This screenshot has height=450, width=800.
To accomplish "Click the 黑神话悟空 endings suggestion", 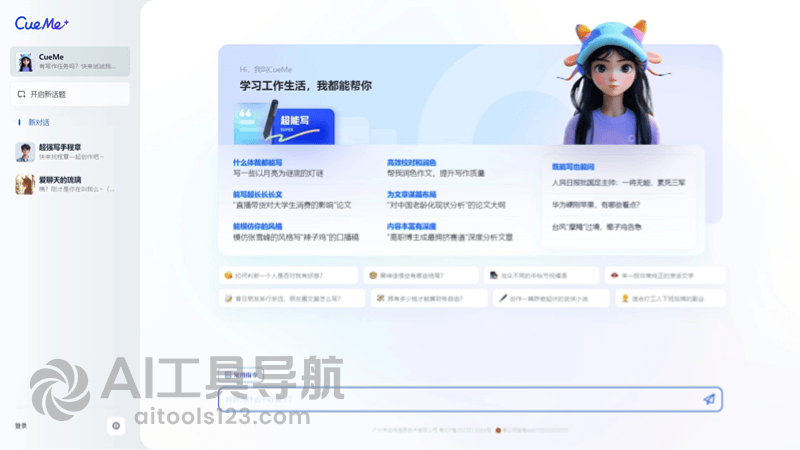I will 421,276.
